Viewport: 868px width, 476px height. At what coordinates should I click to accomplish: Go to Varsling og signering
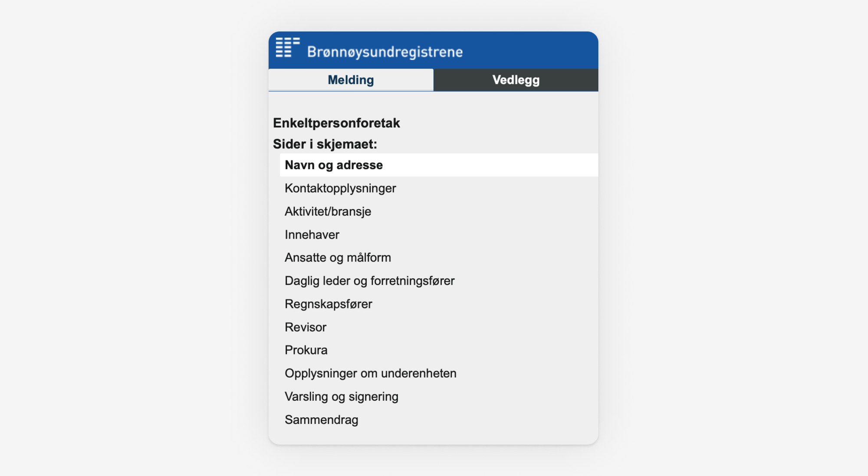click(x=342, y=396)
